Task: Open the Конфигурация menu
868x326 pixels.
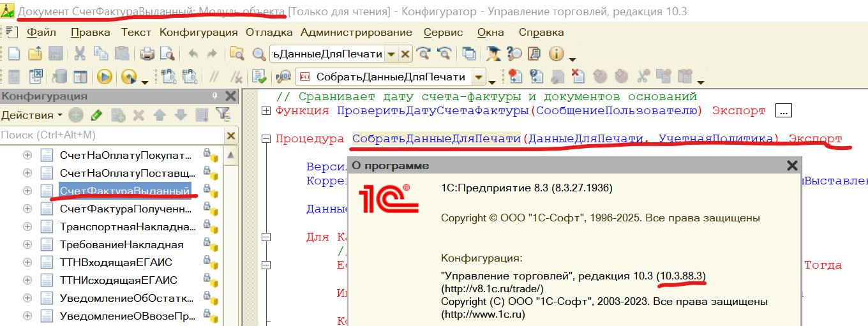Action: [198, 33]
